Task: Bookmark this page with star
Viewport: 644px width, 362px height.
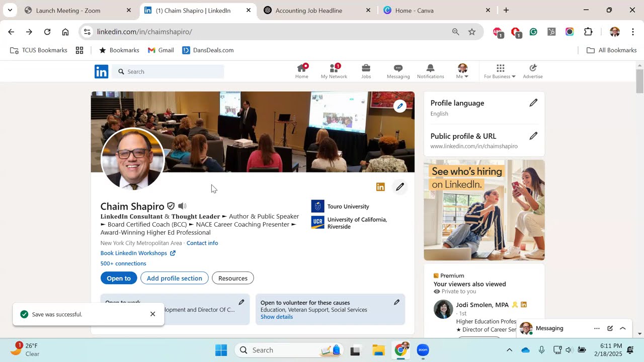Action: pyautogui.click(x=472, y=32)
